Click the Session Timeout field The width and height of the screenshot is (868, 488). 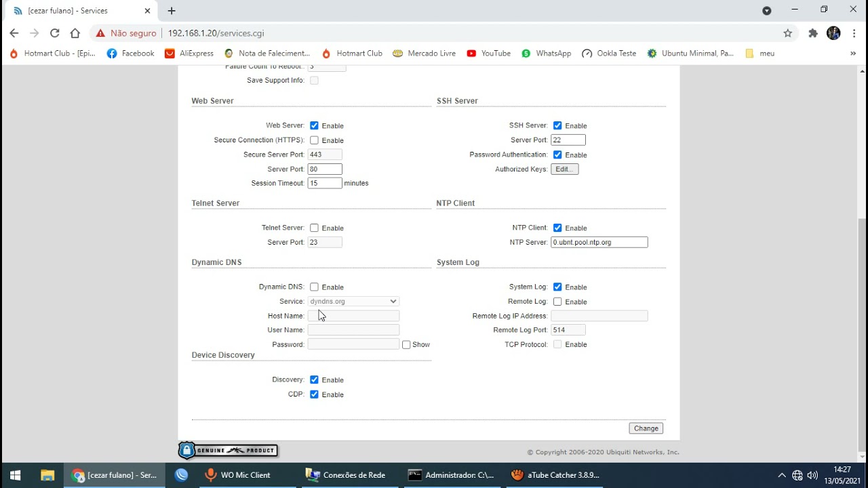[325, 183]
